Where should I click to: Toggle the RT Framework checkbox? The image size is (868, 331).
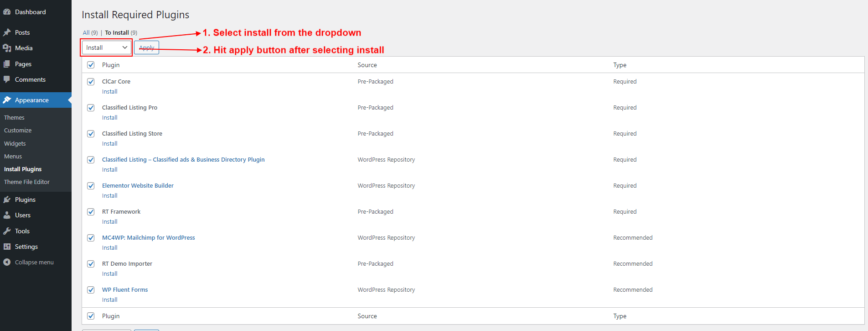point(91,212)
